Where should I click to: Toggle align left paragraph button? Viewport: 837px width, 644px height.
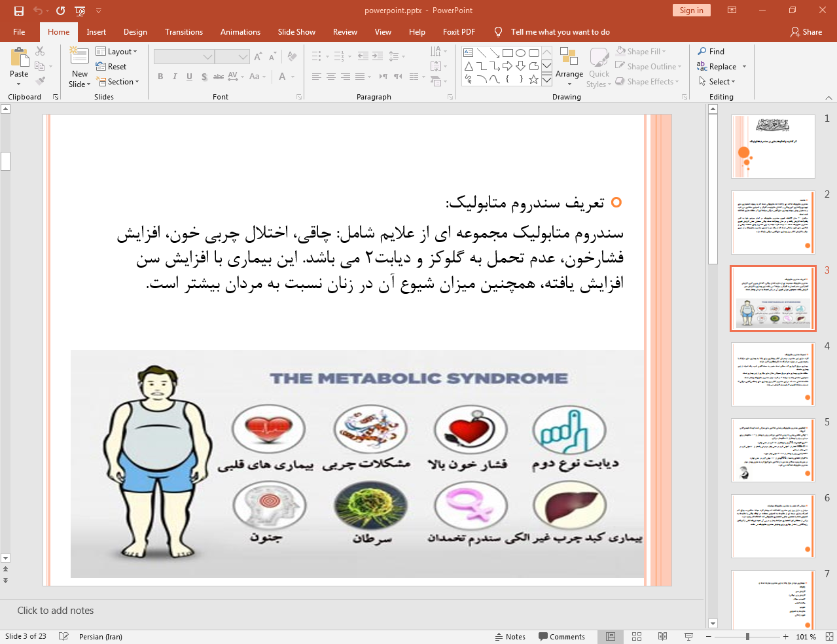pos(317,77)
